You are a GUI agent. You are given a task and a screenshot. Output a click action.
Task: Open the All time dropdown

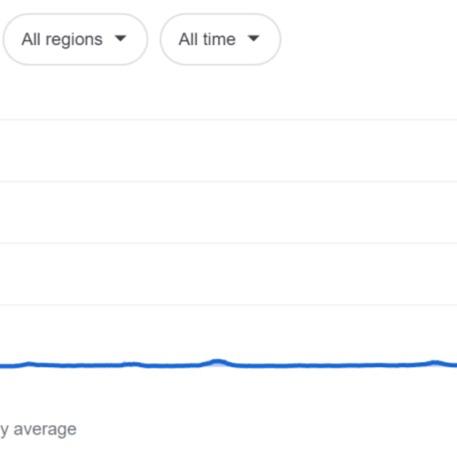pos(220,39)
